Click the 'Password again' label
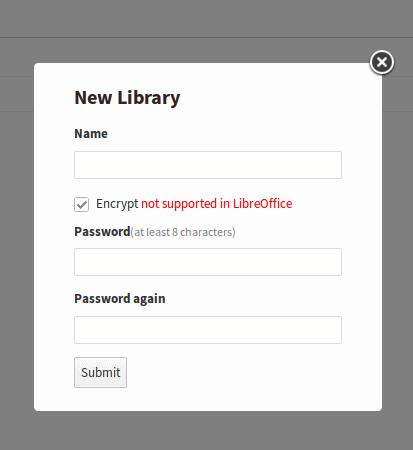Viewport: 413px width, 450px height. pyautogui.click(x=120, y=299)
